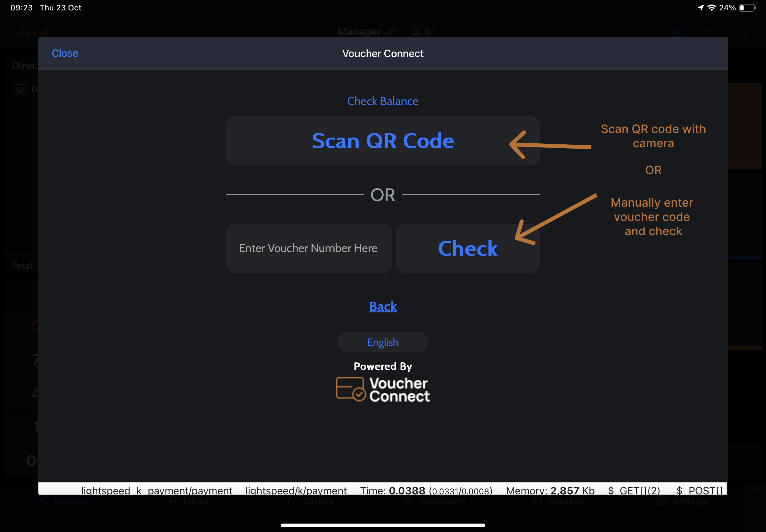
Task: Click the Manager lock icon
Action: tap(391, 32)
